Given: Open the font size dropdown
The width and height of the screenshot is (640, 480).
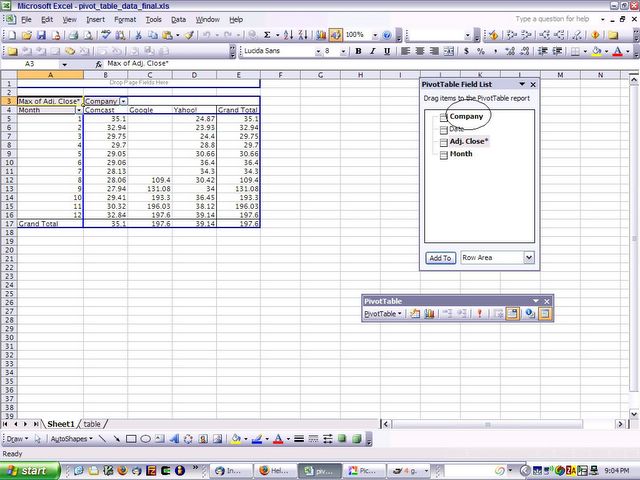Looking at the screenshot, I should tap(343, 51).
